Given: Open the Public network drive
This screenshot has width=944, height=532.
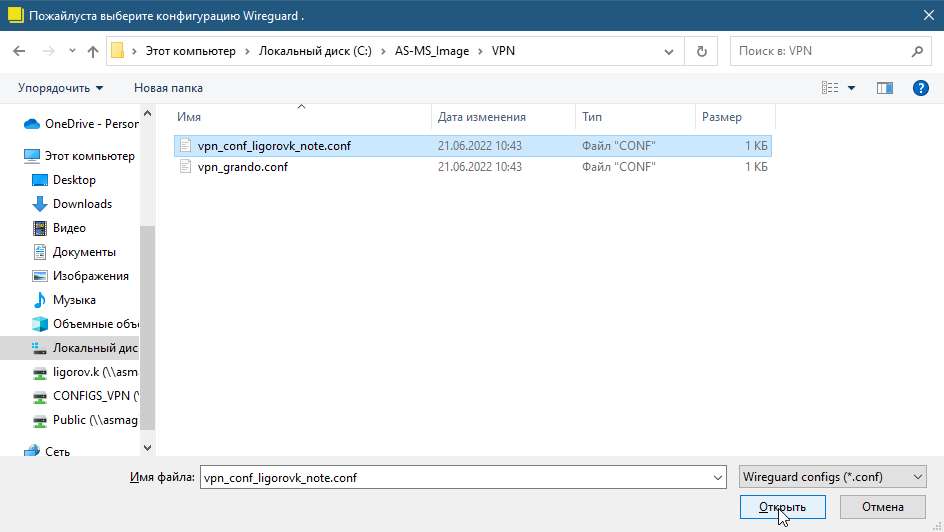Looking at the screenshot, I should tap(85, 419).
